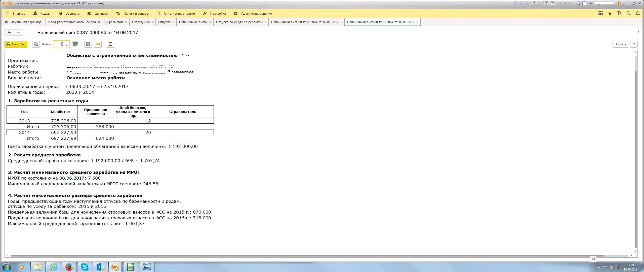Image resolution: width=644 pixels, height=272 pixels.
Task: Switch to Больничные листы tab
Action: click(193, 22)
